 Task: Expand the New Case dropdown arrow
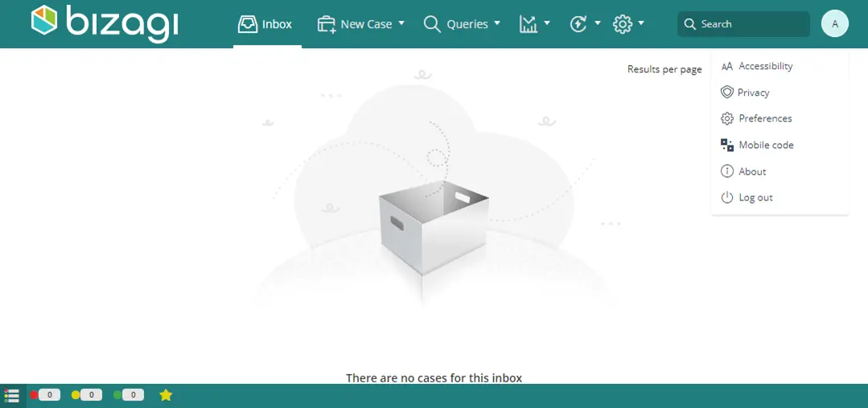[x=401, y=23]
